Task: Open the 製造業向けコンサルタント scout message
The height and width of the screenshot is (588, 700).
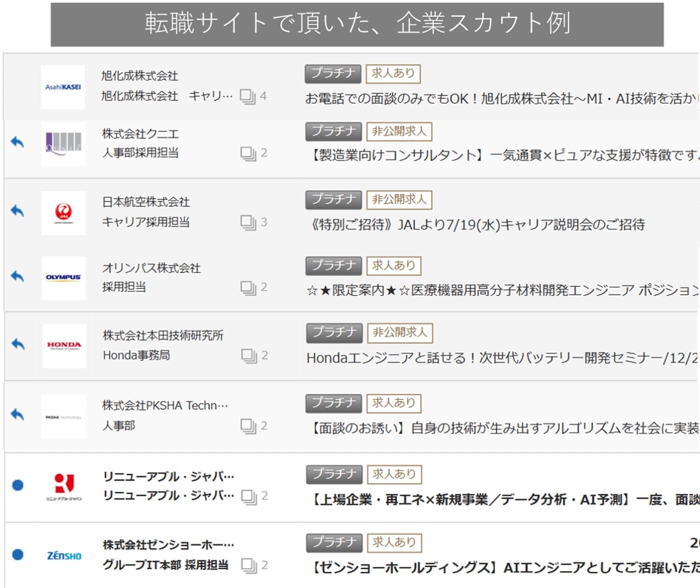Action: tap(504, 155)
